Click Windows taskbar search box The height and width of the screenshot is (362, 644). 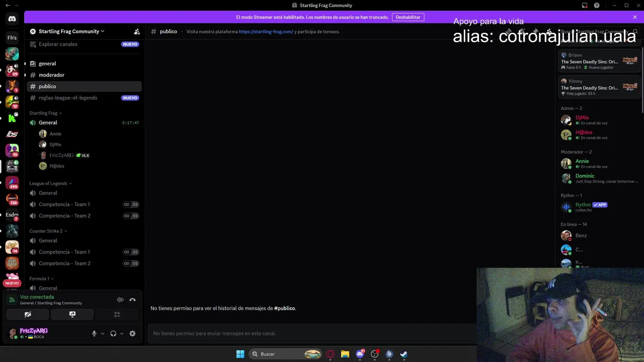pyautogui.click(x=286, y=354)
